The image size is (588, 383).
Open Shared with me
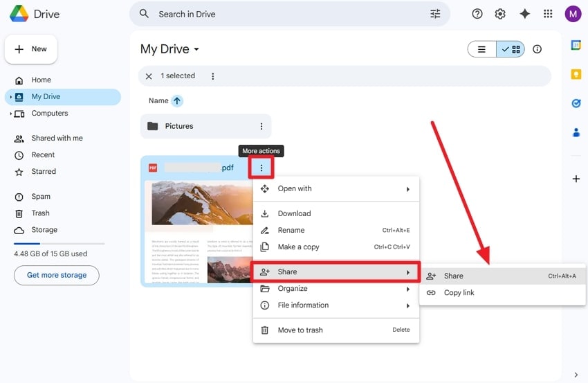(63, 139)
